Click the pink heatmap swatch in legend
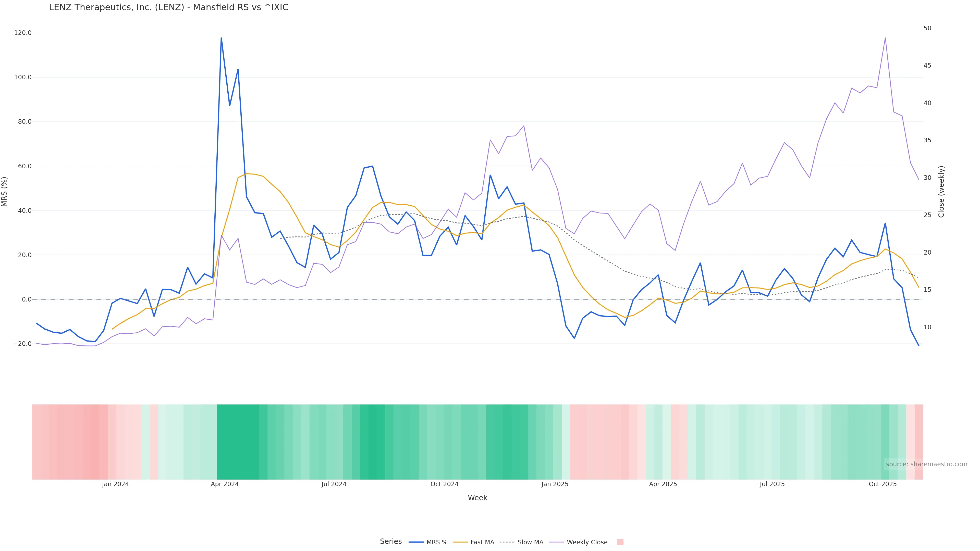The image size is (980, 551). [620, 542]
